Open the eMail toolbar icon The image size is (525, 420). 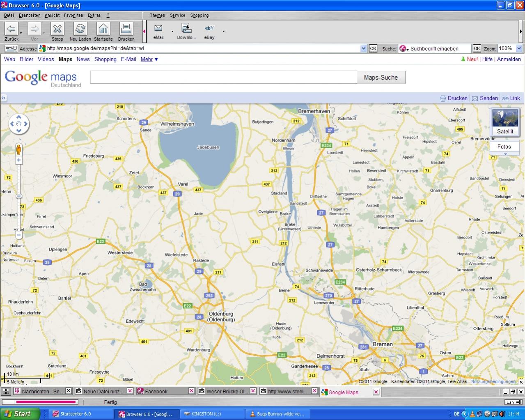158,28
